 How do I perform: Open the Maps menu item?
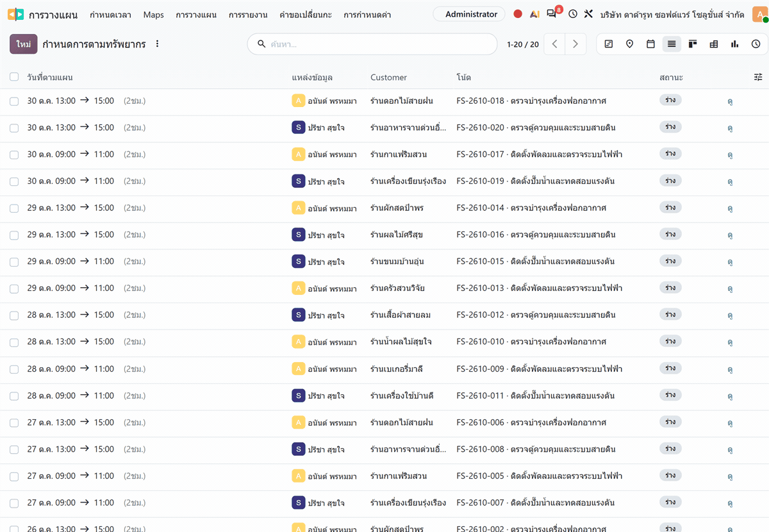click(x=154, y=15)
